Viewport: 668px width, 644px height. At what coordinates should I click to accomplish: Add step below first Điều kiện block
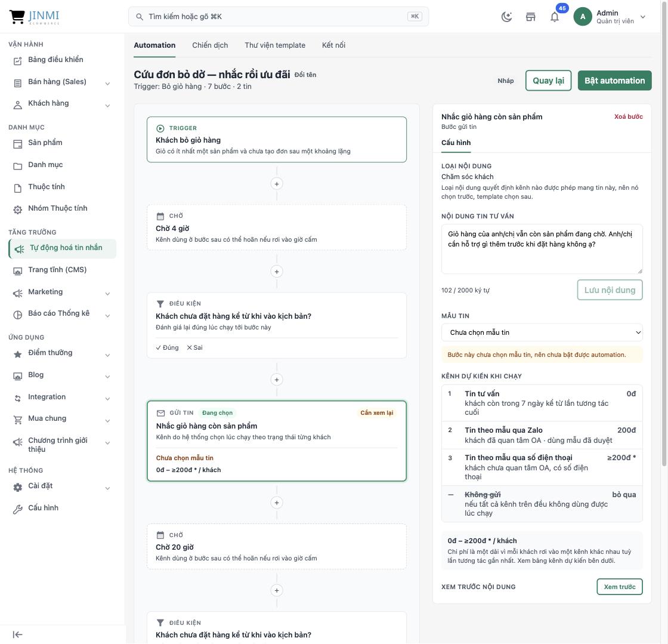tap(277, 380)
